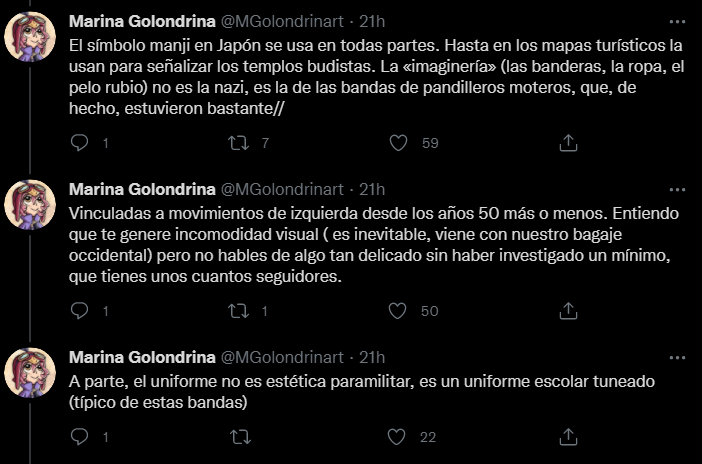Click the avatar on the first tweet
The image size is (702, 464).
30,37
